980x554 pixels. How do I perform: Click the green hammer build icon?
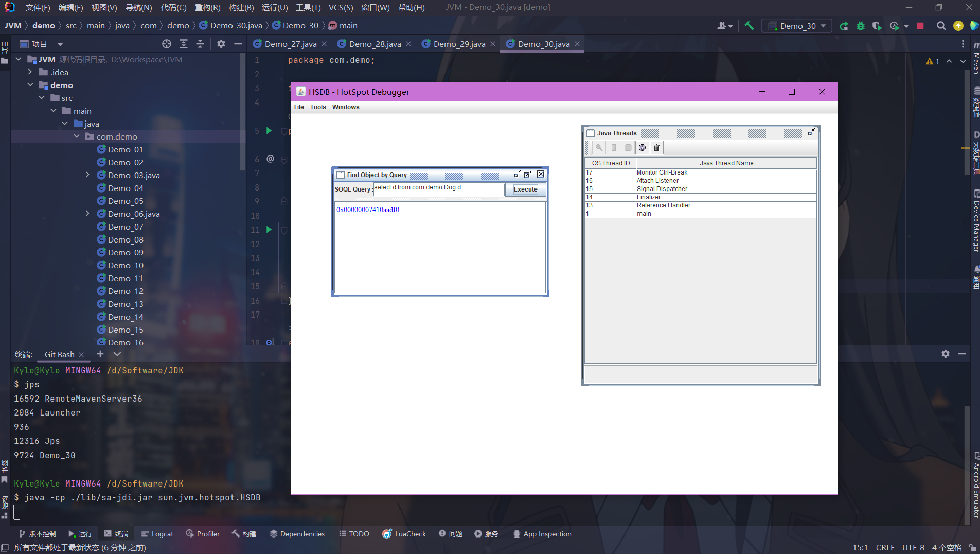click(x=749, y=26)
